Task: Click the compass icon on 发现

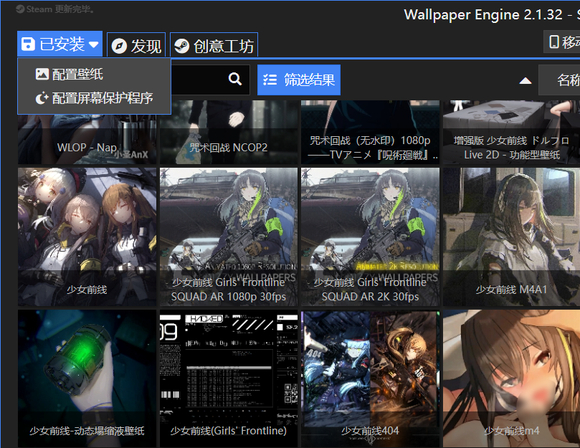Action: (x=119, y=46)
